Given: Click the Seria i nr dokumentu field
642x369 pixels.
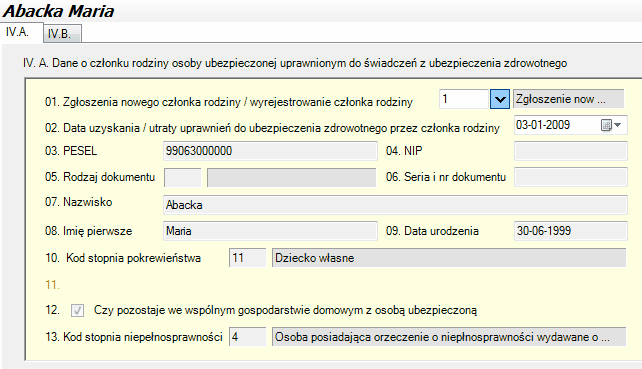Looking at the screenshot, I should pyautogui.click(x=571, y=177).
